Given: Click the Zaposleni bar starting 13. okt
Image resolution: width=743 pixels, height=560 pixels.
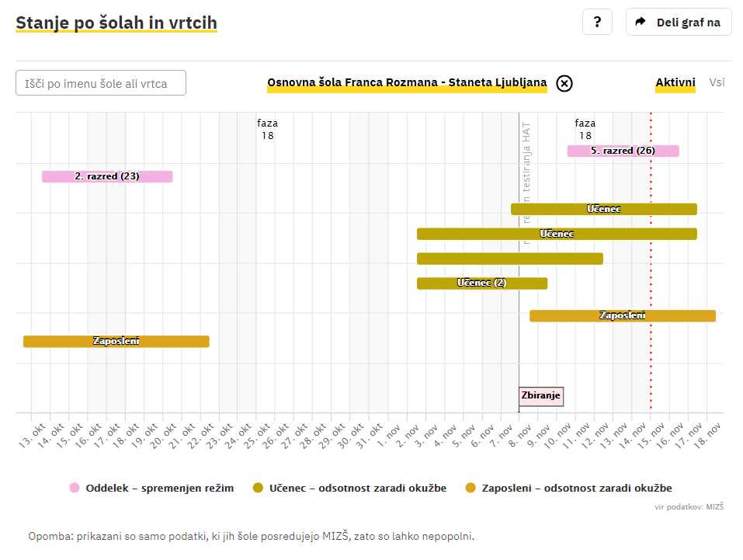Looking at the screenshot, I should (x=116, y=341).
